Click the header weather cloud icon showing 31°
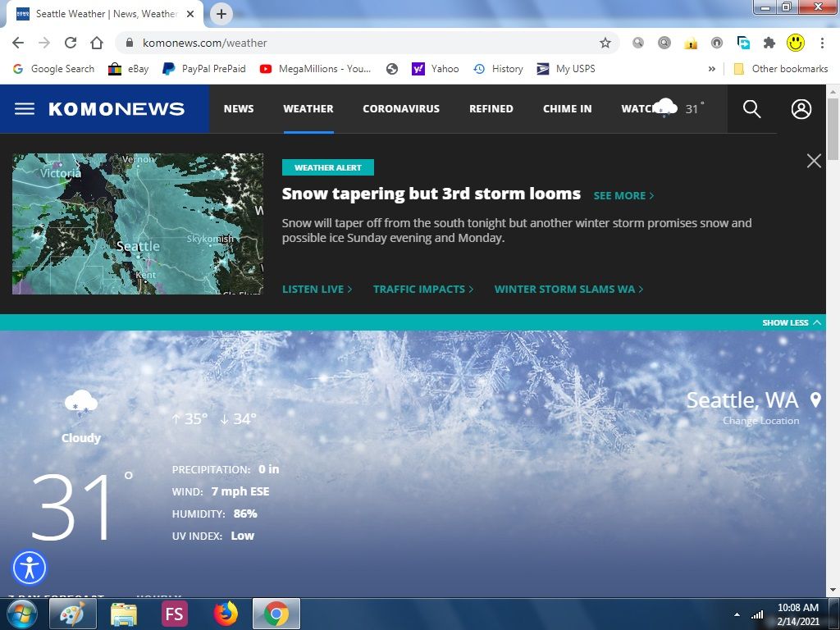The height and width of the screenshot is (630, 840). [665, 107]
